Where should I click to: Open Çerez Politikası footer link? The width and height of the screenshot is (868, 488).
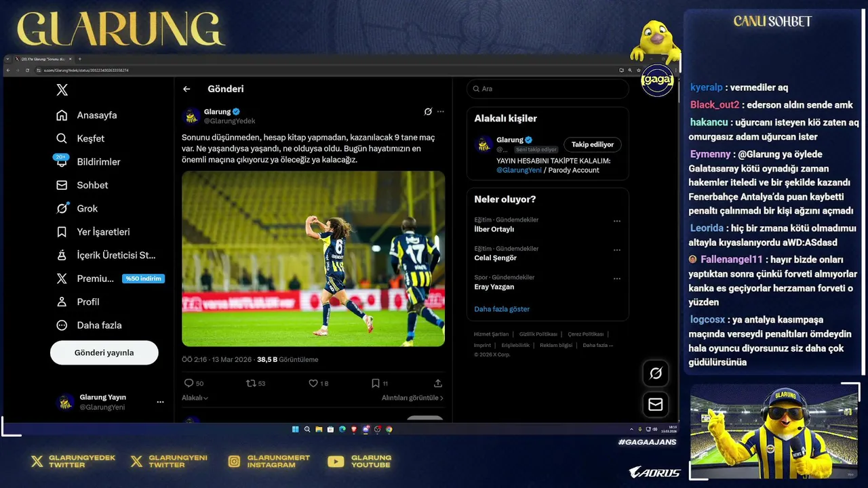tap(586, 334)
